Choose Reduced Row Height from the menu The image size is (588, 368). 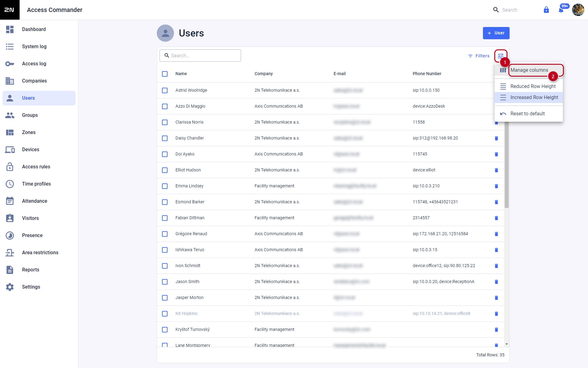pos(529,86)
